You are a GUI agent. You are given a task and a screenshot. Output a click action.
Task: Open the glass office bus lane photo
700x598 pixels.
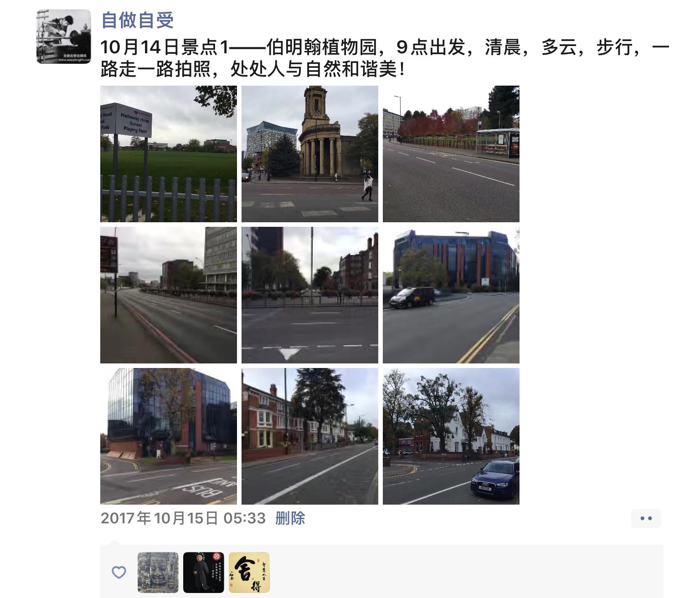[x=169, y=436]
